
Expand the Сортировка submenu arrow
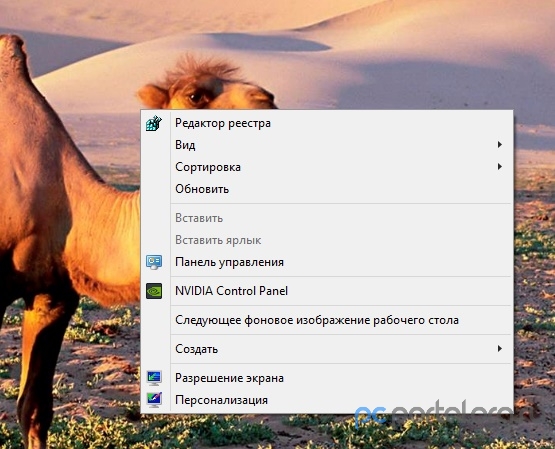[x=499, y=167]
